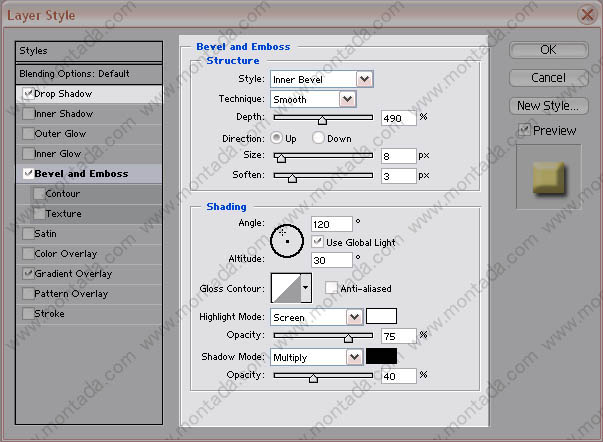Select Blending Options: Default

[x=89, y=74]
